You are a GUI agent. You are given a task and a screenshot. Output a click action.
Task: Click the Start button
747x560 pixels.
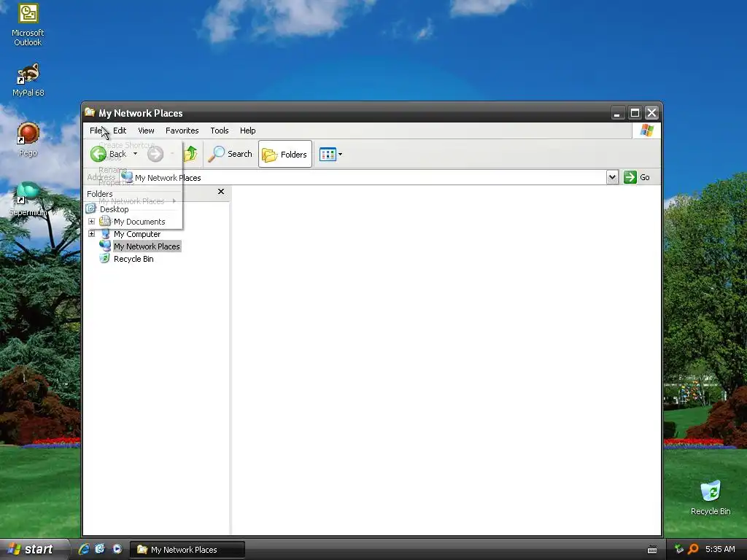34,549
